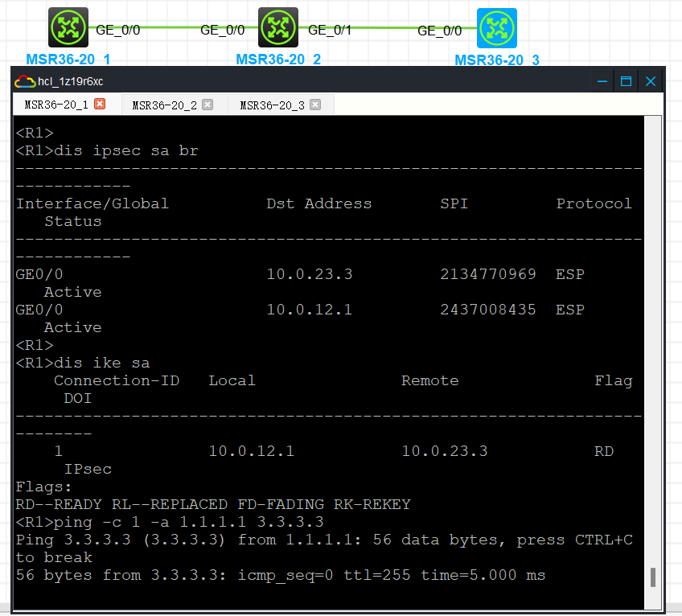Screen dimensions: 682x616
Task: Click the Active status under 10.0.12.1
Action: tap(72, 327)
